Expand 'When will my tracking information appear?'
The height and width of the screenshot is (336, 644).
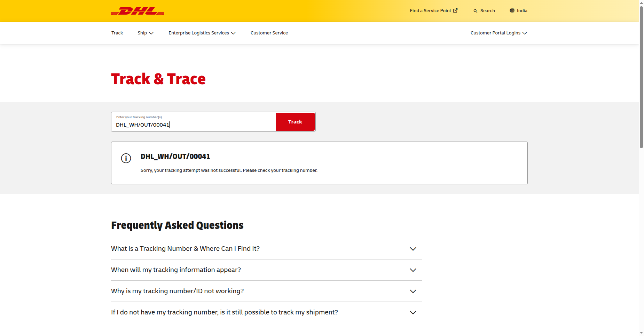[x=266, y=270]
